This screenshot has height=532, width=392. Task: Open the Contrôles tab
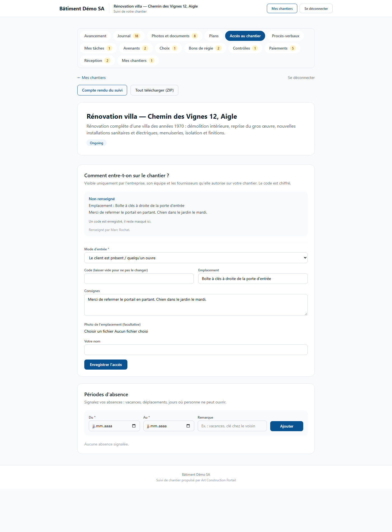[x=245, y=48]
